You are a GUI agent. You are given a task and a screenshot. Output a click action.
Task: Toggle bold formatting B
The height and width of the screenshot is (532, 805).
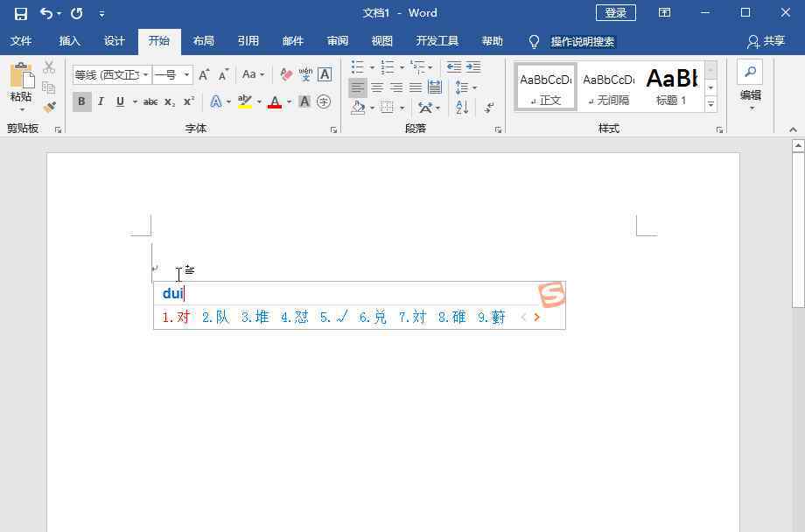(x=81, y=101)
